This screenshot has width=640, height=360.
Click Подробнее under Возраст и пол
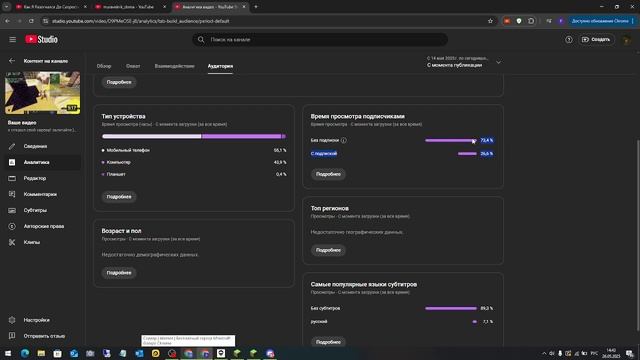click(x=119, y=273)
